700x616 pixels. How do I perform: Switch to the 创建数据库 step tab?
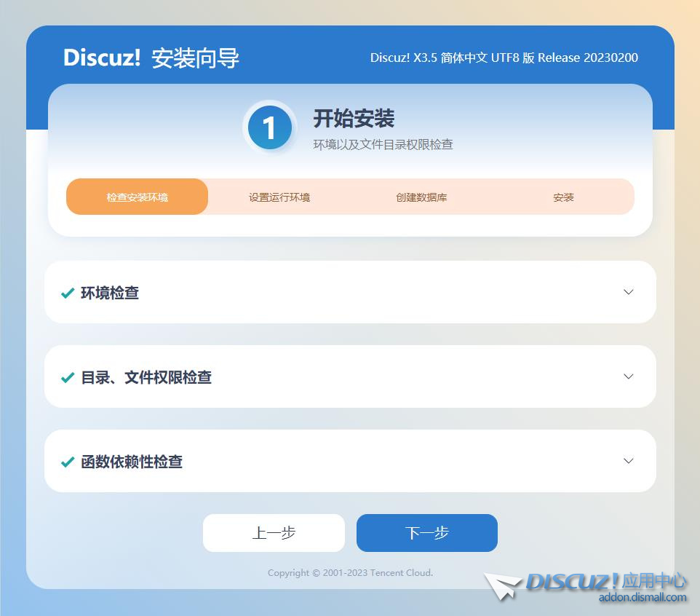coord(421,197)
